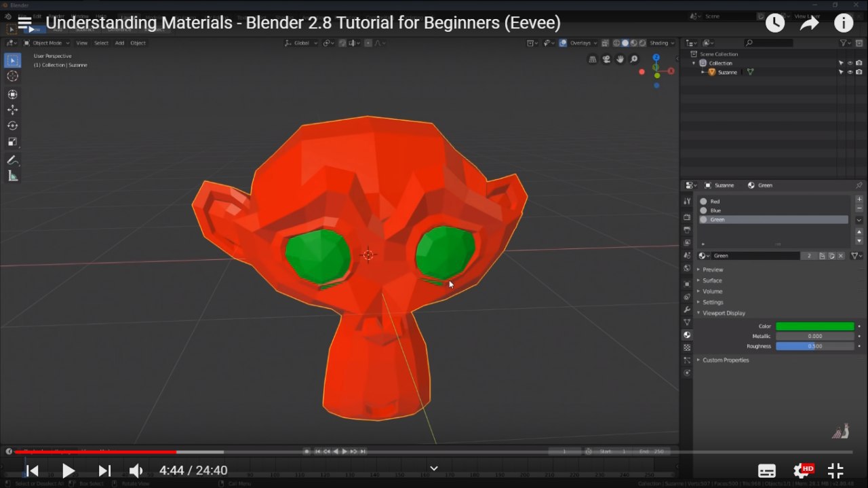Open the Object Data mesh tab
Viewport: 868px width, 488px height.
tap(687, 322)
